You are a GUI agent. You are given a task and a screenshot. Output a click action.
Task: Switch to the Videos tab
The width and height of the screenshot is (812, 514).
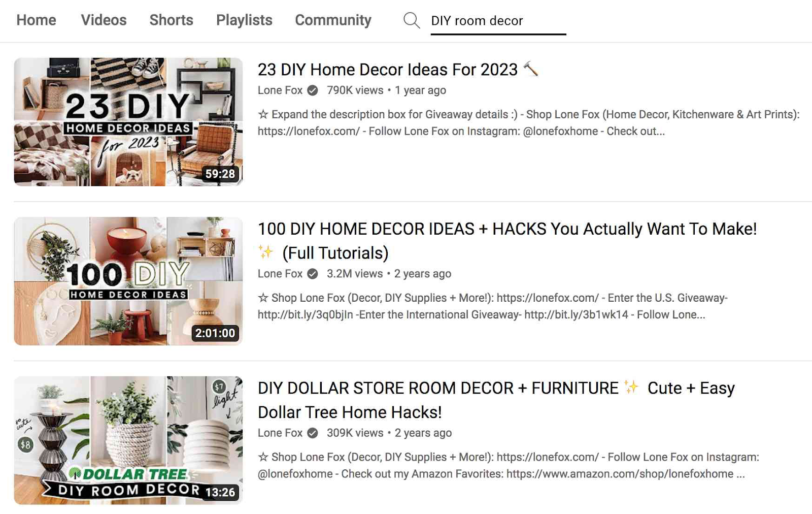click(x=103, y=20)
